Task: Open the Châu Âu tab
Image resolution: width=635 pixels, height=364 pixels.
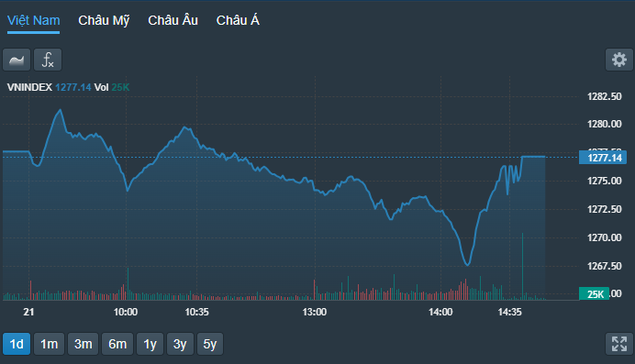Action: (173, 20)
